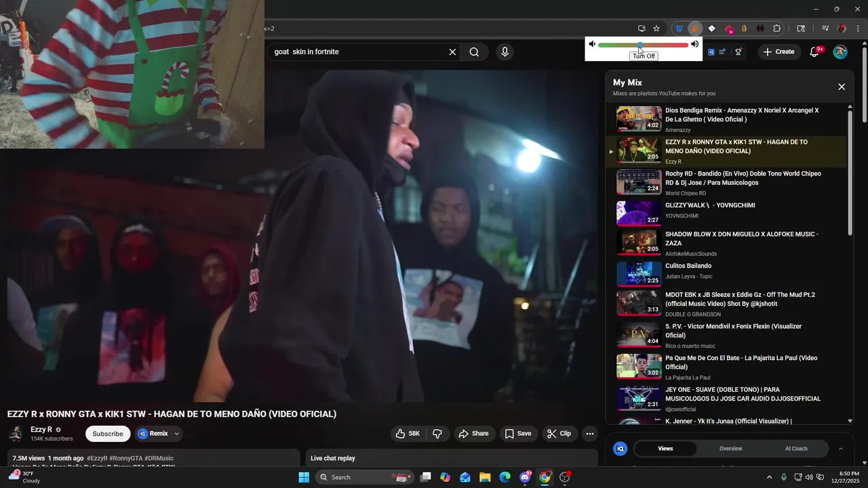Like the video with the 58K thumbs up
868x488 pixels.
[x=408, y=434]
